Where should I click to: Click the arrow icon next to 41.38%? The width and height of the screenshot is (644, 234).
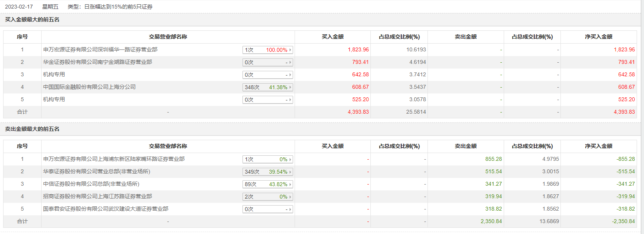(x=290, y=87)
